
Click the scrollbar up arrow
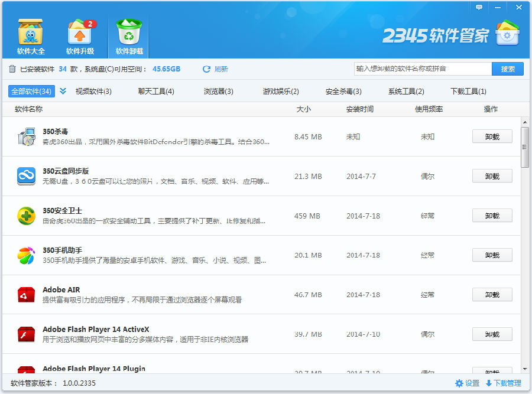pyautogui.click(x=524, y=122)
